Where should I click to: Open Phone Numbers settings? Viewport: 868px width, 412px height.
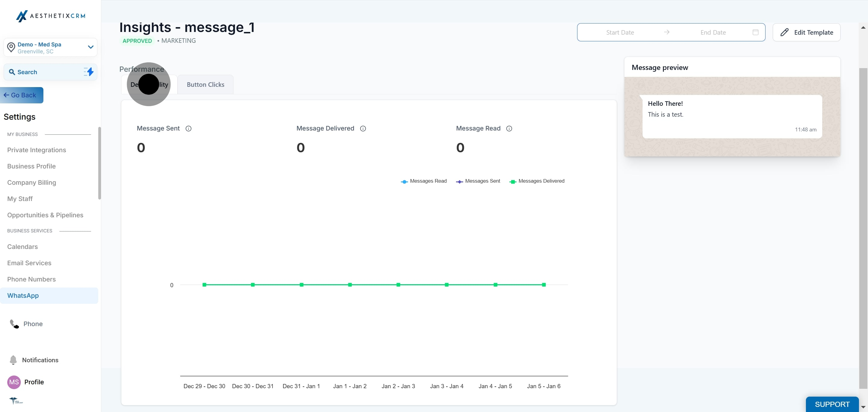[31, 279]
